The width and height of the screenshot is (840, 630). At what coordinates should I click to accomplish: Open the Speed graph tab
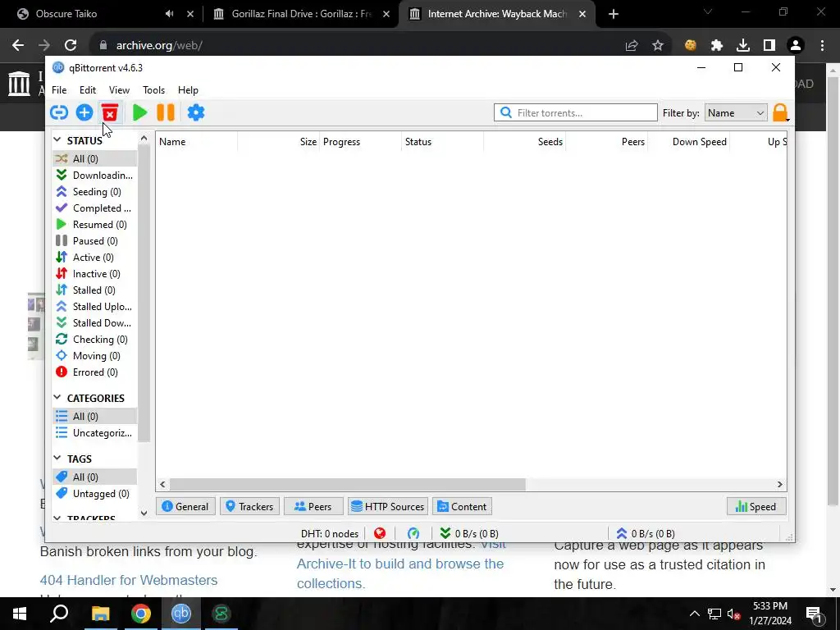[x=756, y=507]
